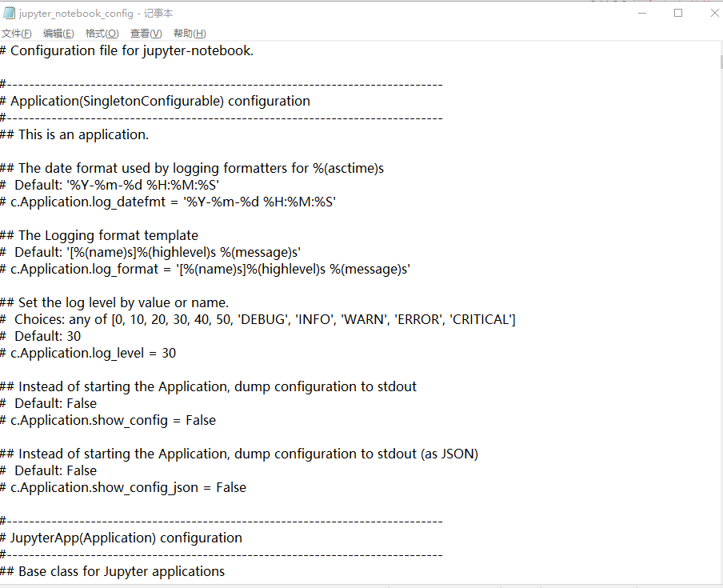
Task: Click '## Set the log level by value or name.'
Action: pos(114,303)
